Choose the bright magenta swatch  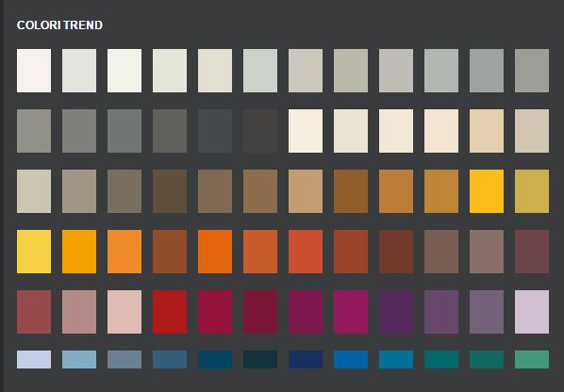click(351, 312)
